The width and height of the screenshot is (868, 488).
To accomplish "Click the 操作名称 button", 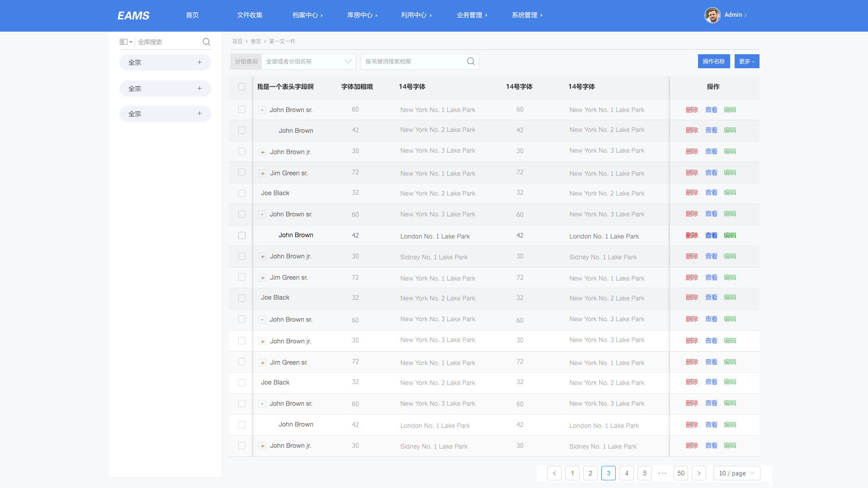I will (713, 61).
